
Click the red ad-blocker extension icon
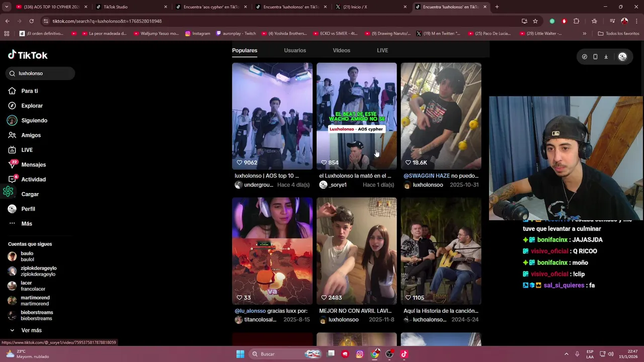pos(564,21)
